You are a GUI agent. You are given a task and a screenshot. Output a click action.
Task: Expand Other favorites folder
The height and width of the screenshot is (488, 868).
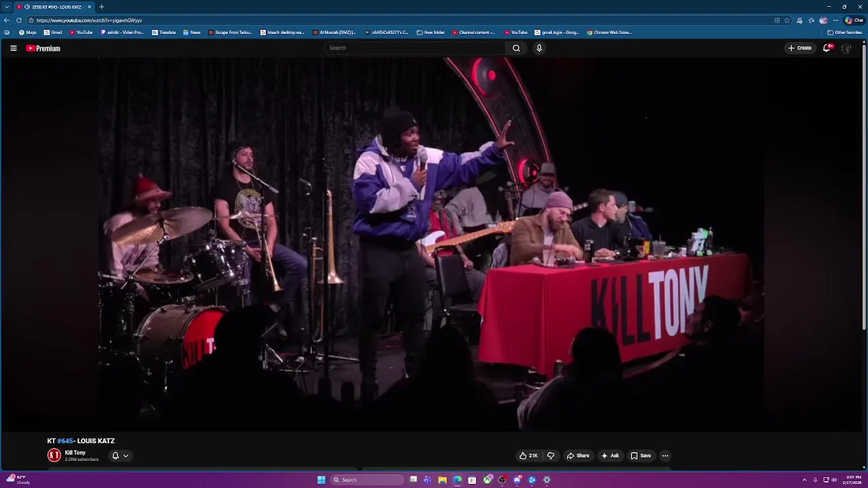[845, 33]
